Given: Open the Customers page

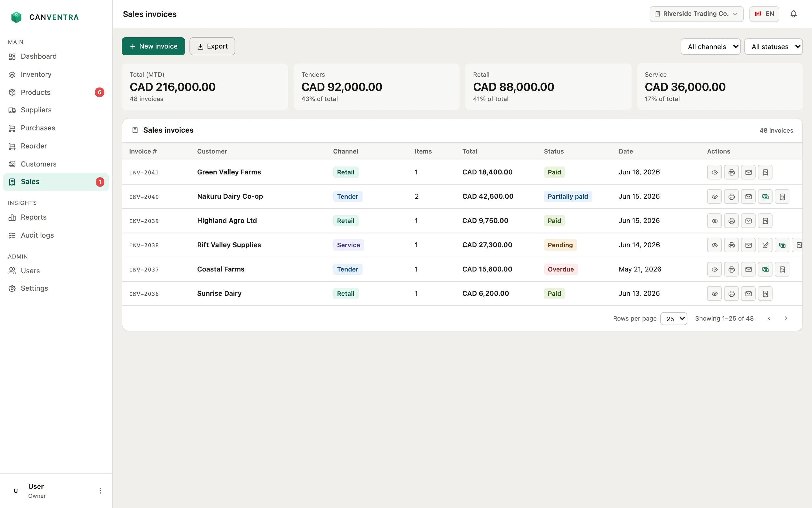Looking at the screenshot, I should 56,164.
